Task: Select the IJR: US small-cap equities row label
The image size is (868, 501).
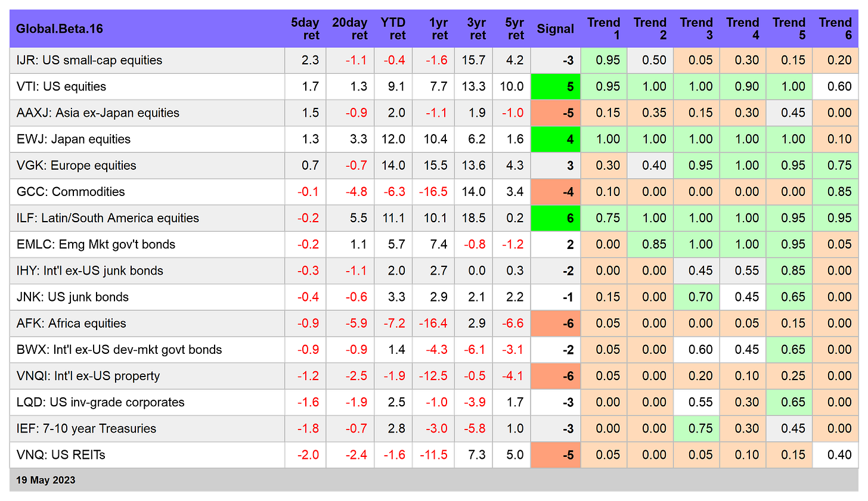Action: pos(89,60)
